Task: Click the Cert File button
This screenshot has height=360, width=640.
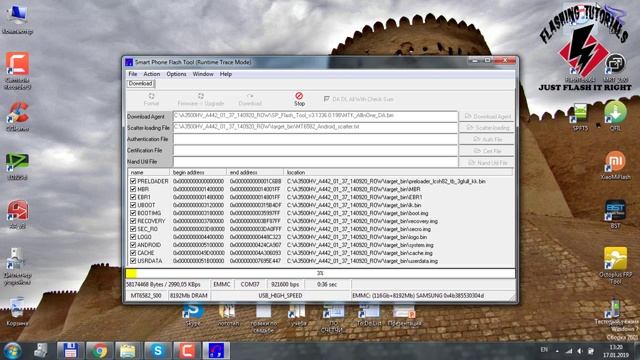Action: [487, 151]
